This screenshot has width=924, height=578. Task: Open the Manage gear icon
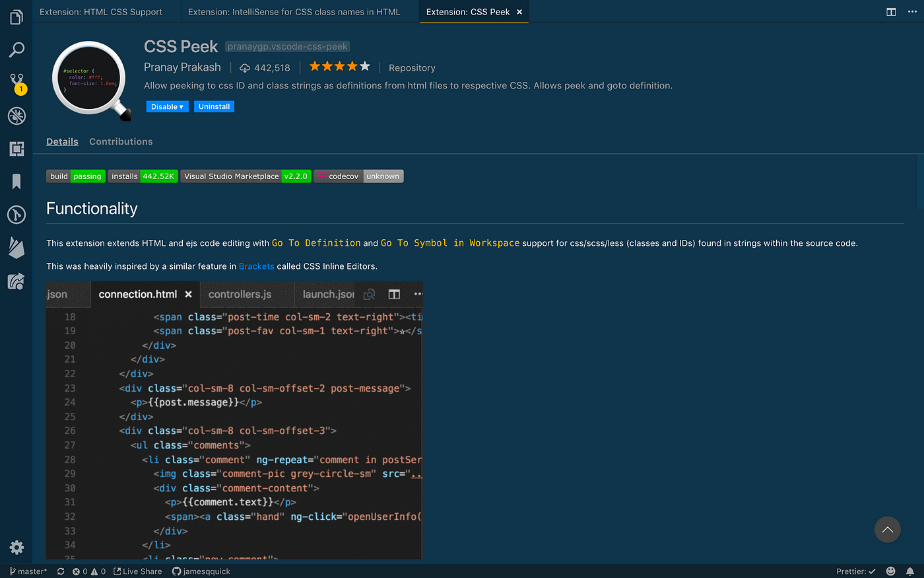(x=16, y=547)
